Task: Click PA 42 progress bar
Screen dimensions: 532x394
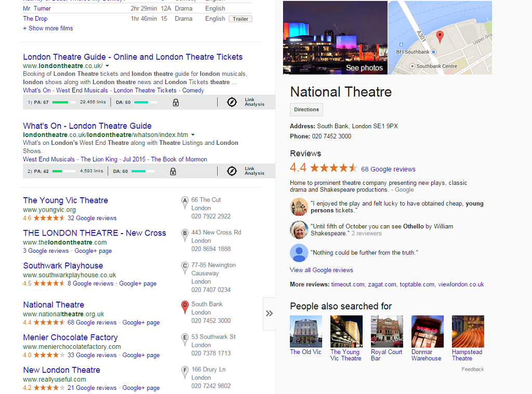Action: coord(64,171)
